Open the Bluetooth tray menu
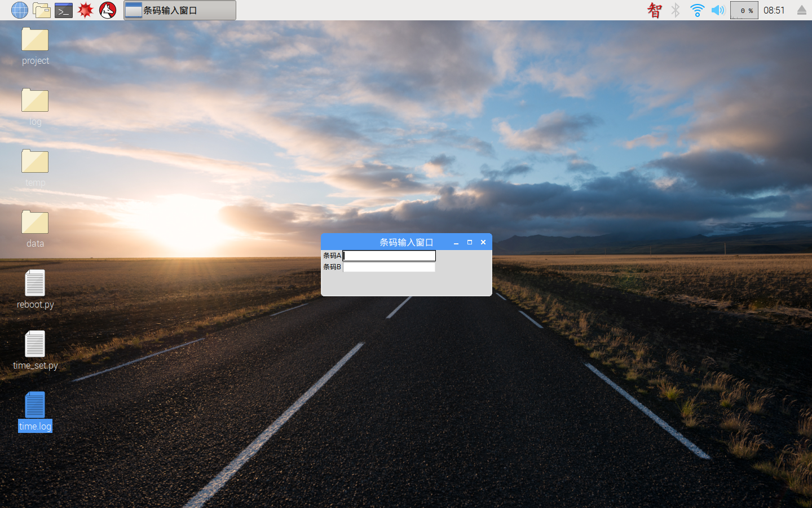812x508 pixels. pyautogui.click(x=676, y=10)
